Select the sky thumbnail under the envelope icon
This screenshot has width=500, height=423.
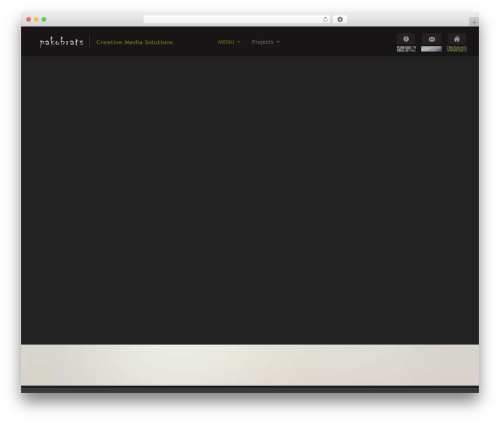point(431,49)
